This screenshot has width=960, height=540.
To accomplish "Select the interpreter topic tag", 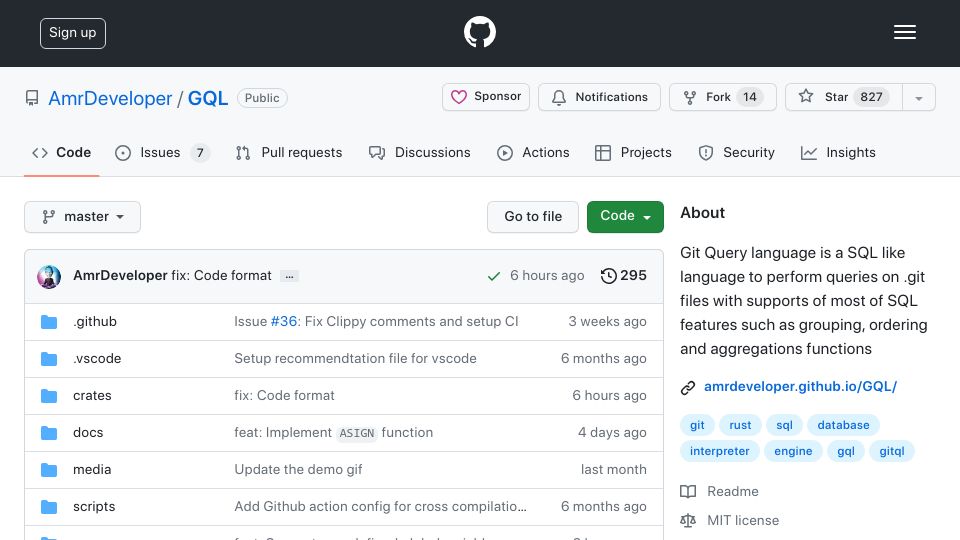I will pyautogui.click(x=719, y=451).
